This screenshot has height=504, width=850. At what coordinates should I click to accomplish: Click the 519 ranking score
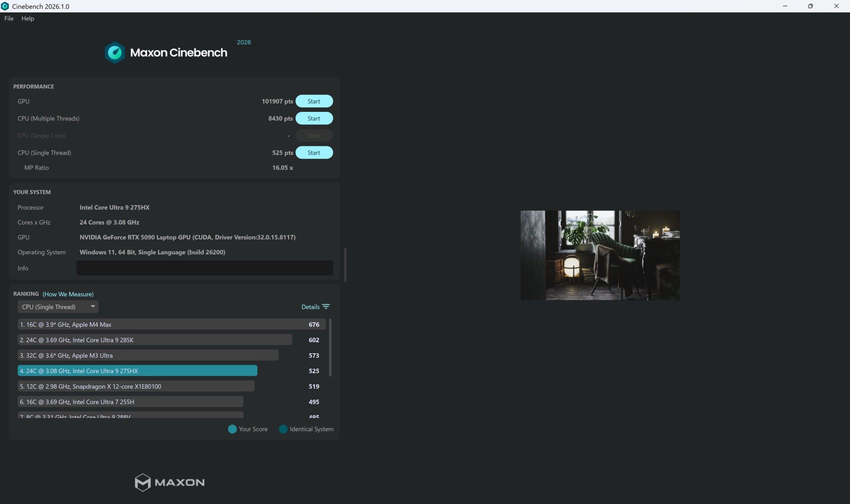point(314,387)
